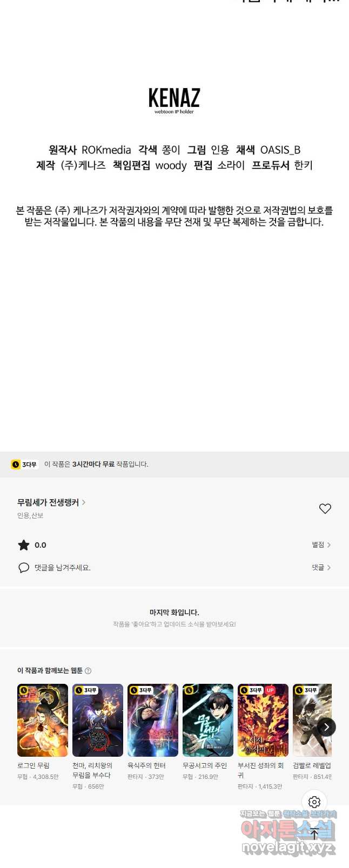Select the 무공서고의 주인 webtoon
The width and height of the screenshot is (349, 868).
208,720
